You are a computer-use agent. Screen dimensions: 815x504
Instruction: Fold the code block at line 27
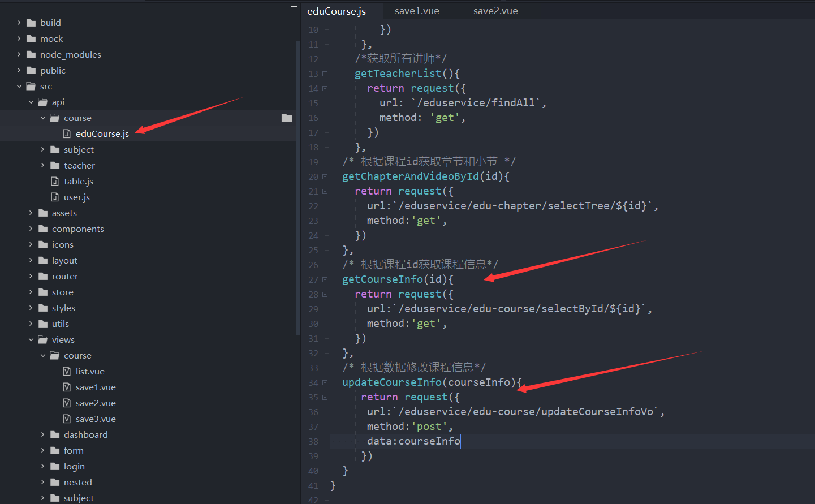coord(325,279)
